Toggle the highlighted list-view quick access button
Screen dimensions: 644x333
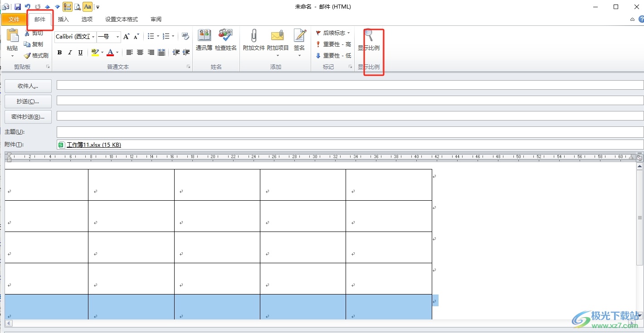(68, 7)
